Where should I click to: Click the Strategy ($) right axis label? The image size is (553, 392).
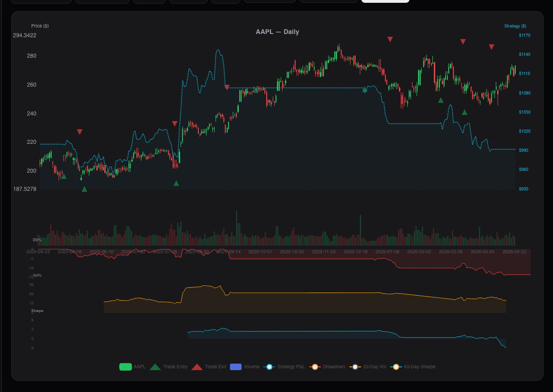pos(515,26)
